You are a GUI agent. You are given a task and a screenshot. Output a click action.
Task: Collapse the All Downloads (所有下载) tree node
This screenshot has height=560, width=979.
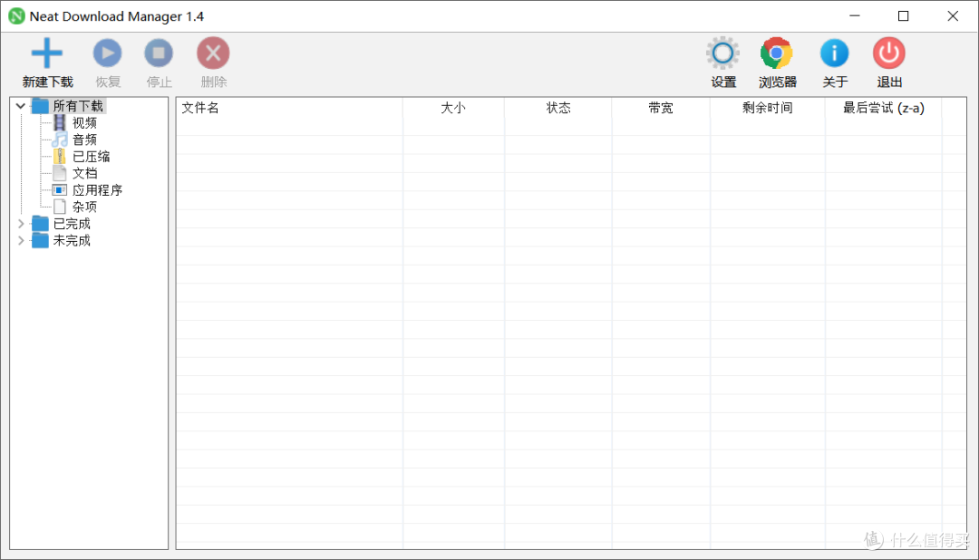click(21, 106)
